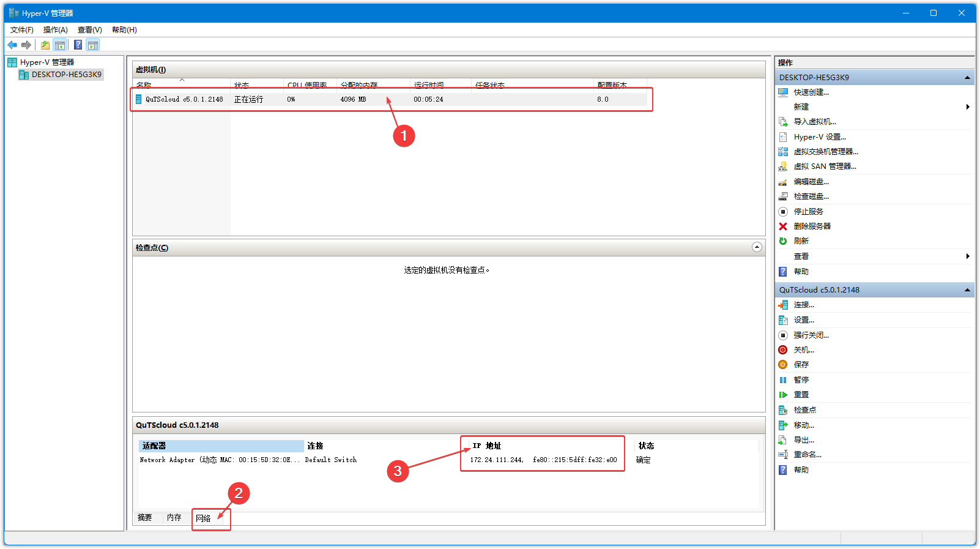Click 强行关闭 turn off action
Screen dimensions: 980x549
coord(811,335)
